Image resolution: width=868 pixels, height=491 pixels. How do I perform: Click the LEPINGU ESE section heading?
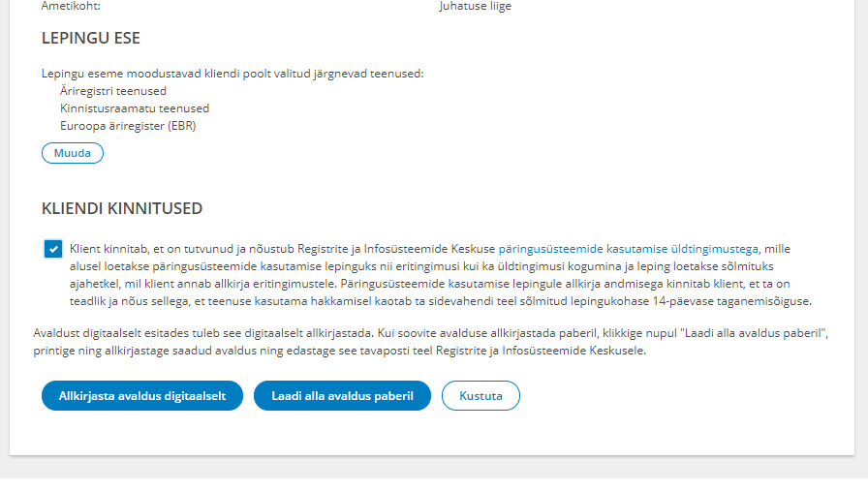(91, 38)
